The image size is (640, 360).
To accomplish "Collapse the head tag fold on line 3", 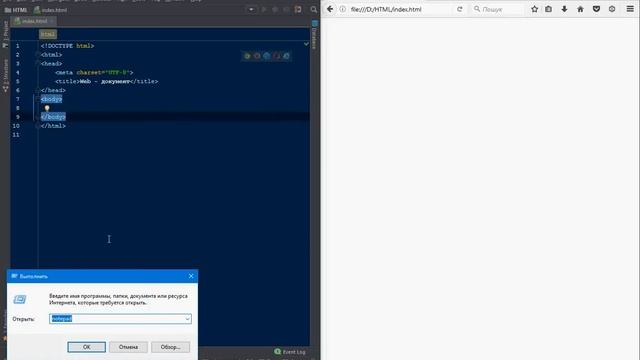I will [x=38, y=64].
